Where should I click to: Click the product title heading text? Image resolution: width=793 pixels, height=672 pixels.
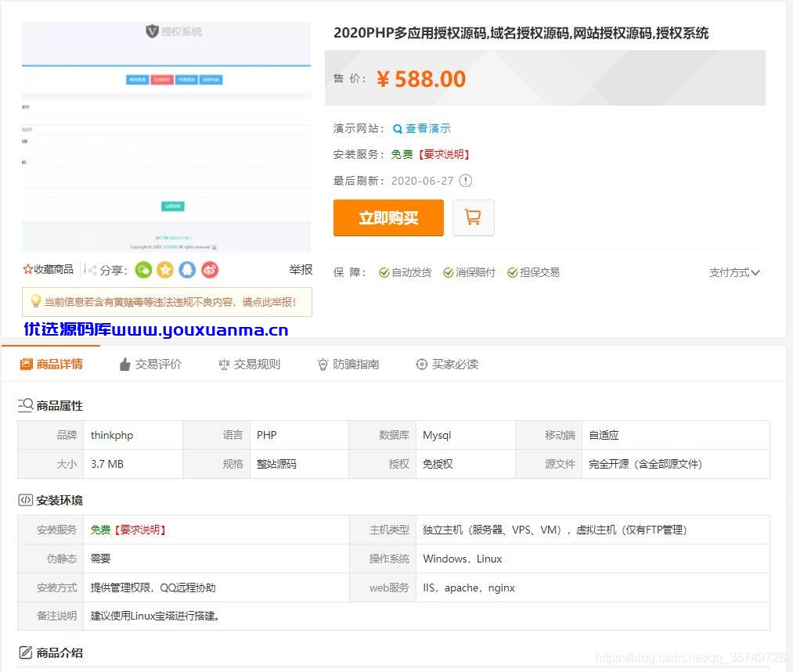[521, 34]
